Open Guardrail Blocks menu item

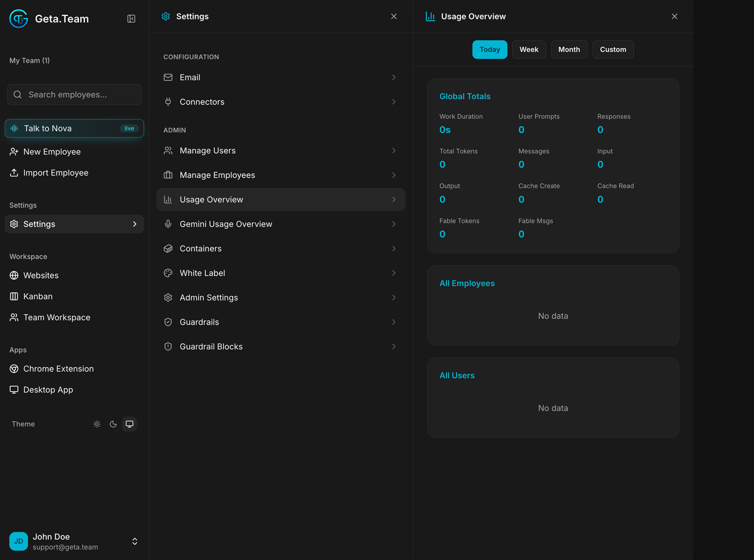(281, 347)
